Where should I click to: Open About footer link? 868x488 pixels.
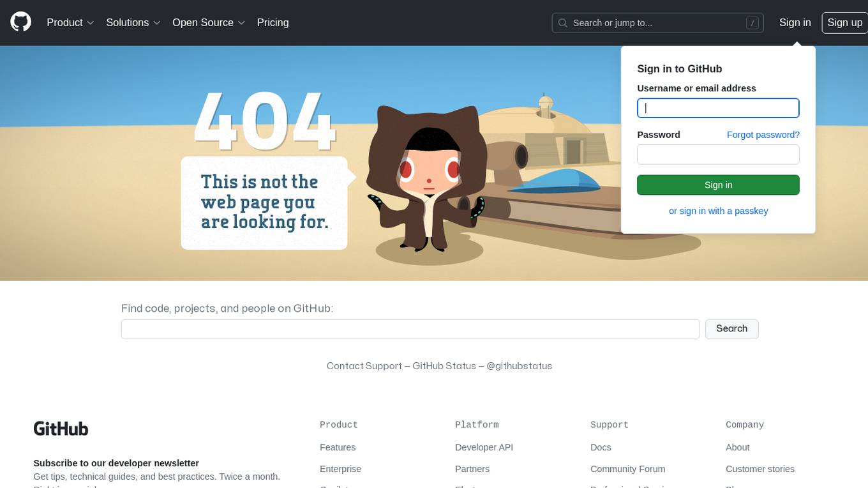point(738,447)
